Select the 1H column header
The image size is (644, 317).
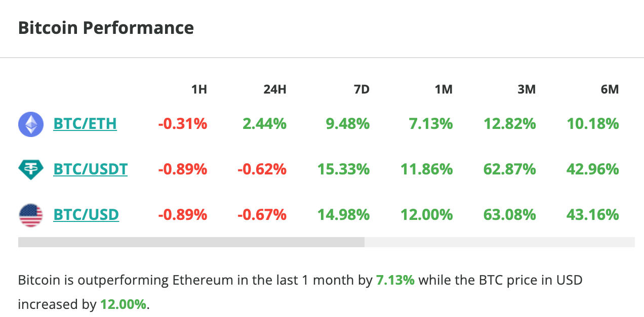[199, 89]
